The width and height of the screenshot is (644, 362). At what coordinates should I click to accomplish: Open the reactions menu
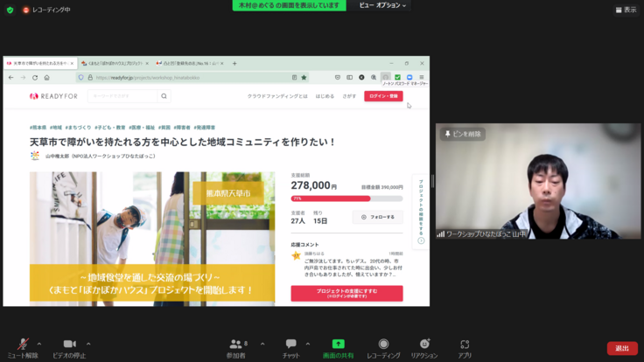(x=424, y=345)
